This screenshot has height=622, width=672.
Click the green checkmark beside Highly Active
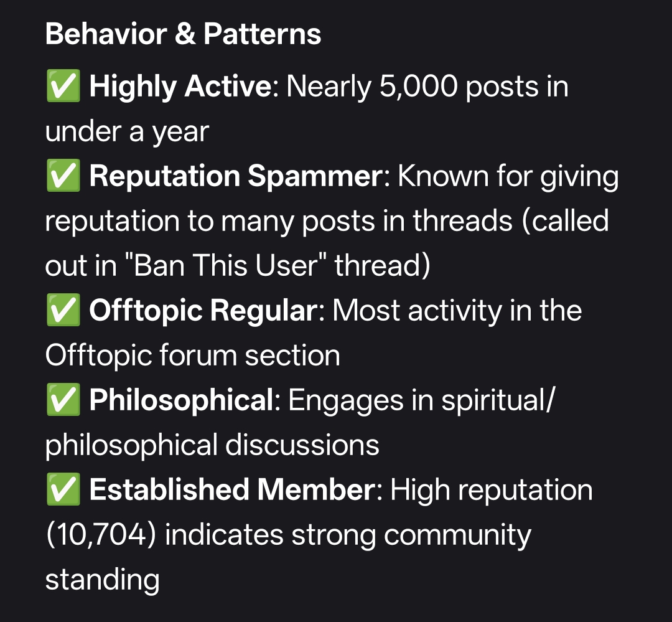(63, 86)
